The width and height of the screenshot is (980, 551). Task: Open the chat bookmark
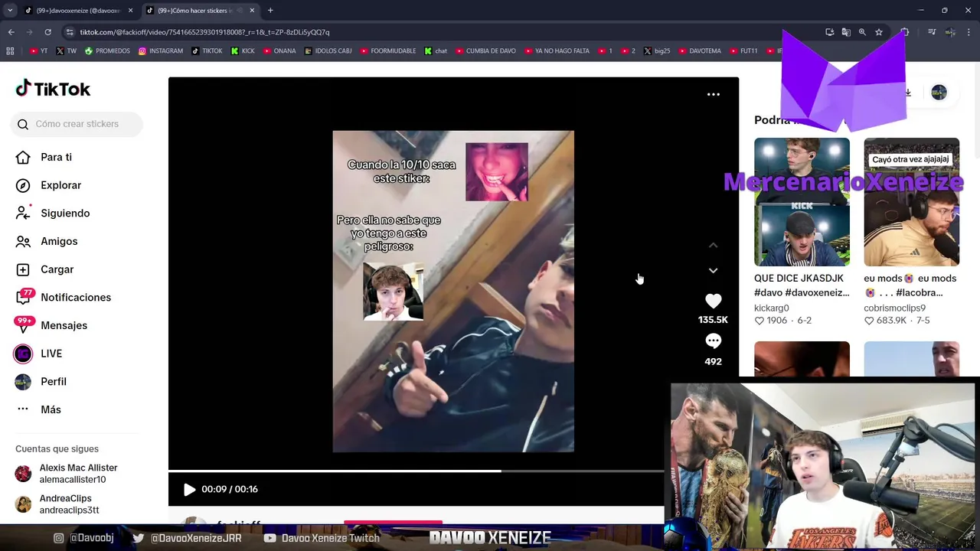[436, 51]
